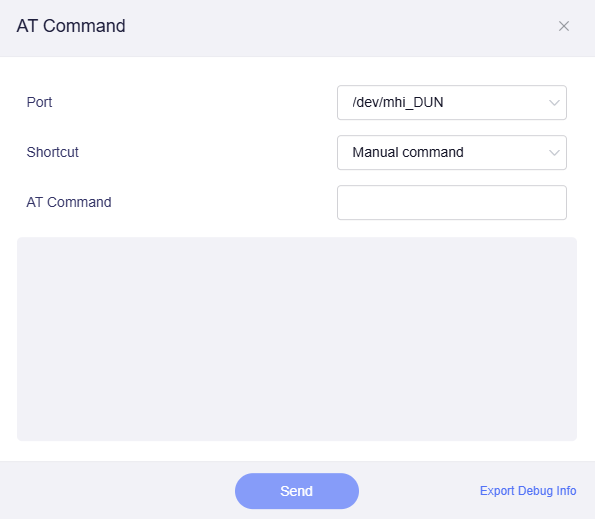Viewport: 595px width, 519px height.
Task: Select the /dev/mhi_DUN port value
Action: 398,102
